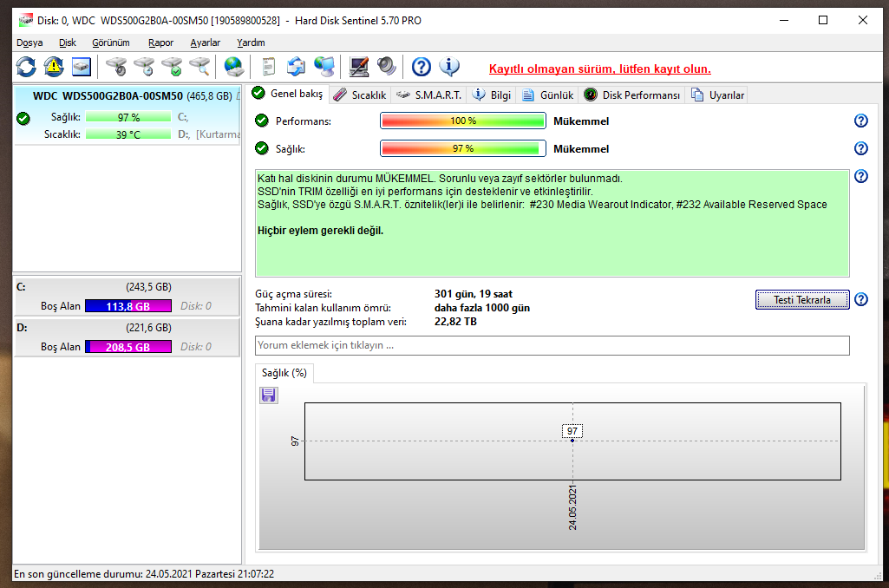Select the C: partition header (243,5 GB)
Screen dimensions: 889x588
127,287
